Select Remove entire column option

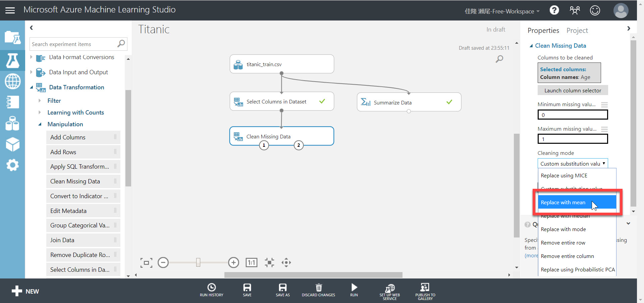[577, 256]
